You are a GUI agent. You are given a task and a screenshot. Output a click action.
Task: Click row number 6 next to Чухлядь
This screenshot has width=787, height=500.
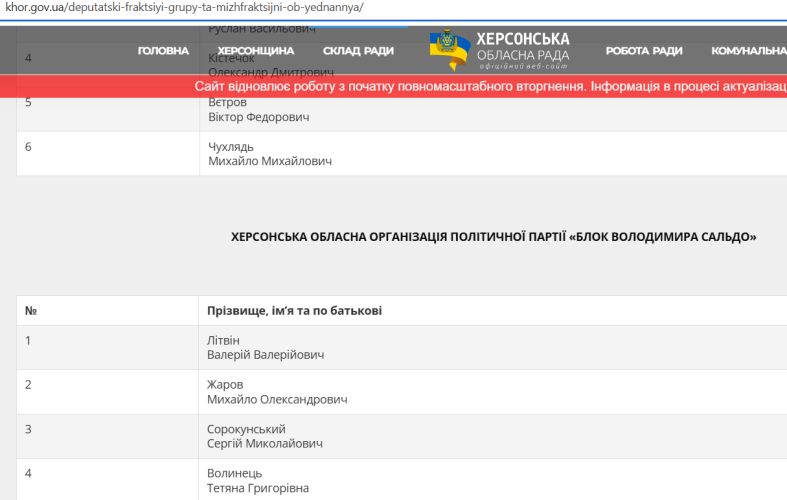[28, 147]
